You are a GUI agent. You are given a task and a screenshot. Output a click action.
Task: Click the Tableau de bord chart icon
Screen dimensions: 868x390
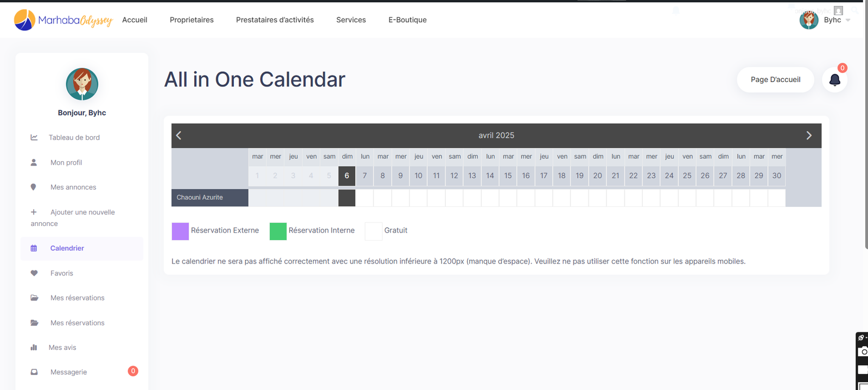(34, 137)
